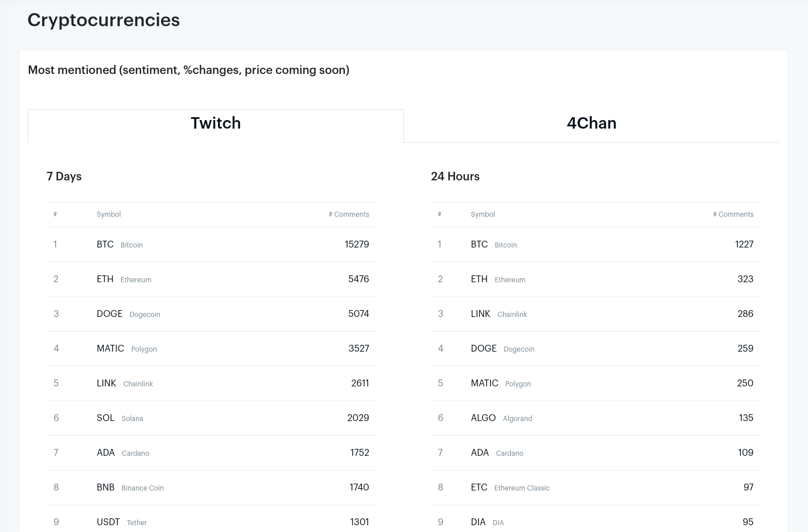
Task: Click comment count 5074
Action: [358, 314]
